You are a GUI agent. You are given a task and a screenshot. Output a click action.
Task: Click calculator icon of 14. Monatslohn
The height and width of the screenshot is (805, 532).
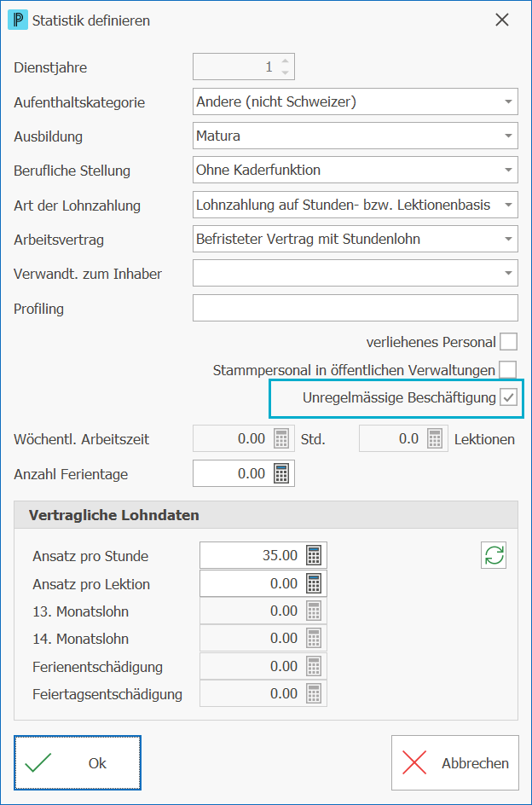tap(314, 639)
